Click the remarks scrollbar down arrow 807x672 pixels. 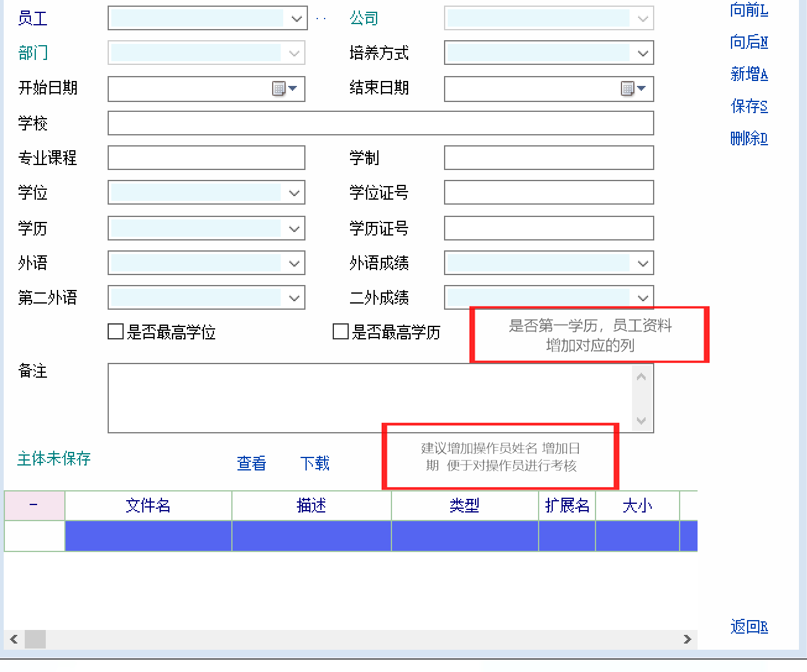coord(641,421)
